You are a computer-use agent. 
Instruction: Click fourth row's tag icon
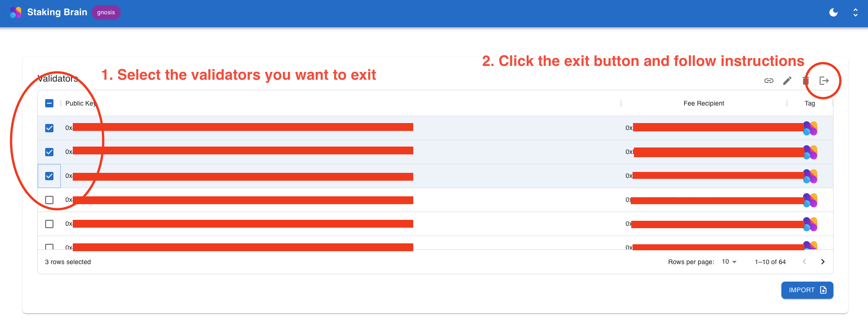810,200
